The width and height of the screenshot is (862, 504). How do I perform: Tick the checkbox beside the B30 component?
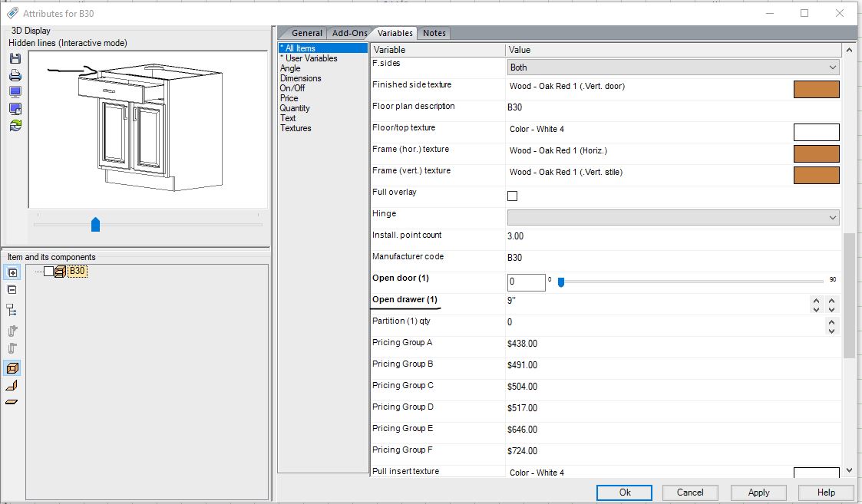48,271
